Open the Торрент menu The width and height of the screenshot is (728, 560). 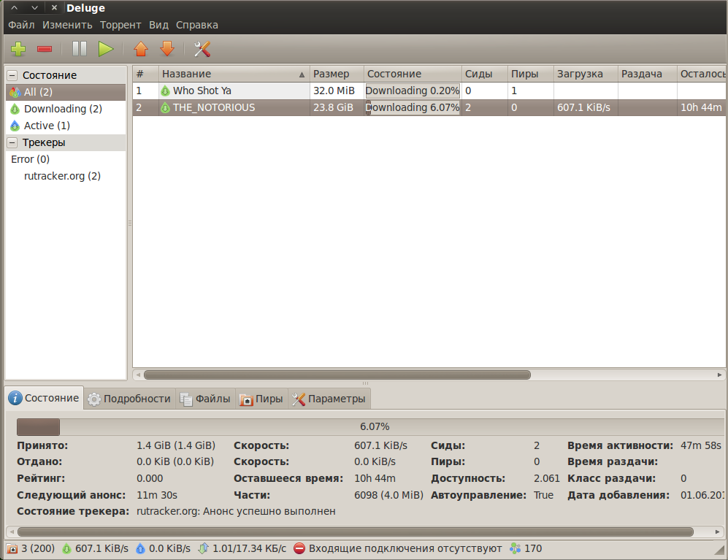click(x=120, y=25)
